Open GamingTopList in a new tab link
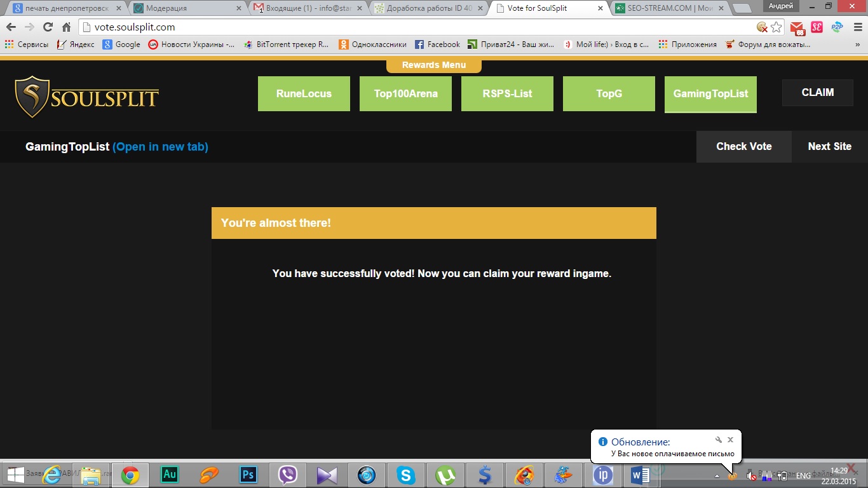 click(x=160, y=147)
